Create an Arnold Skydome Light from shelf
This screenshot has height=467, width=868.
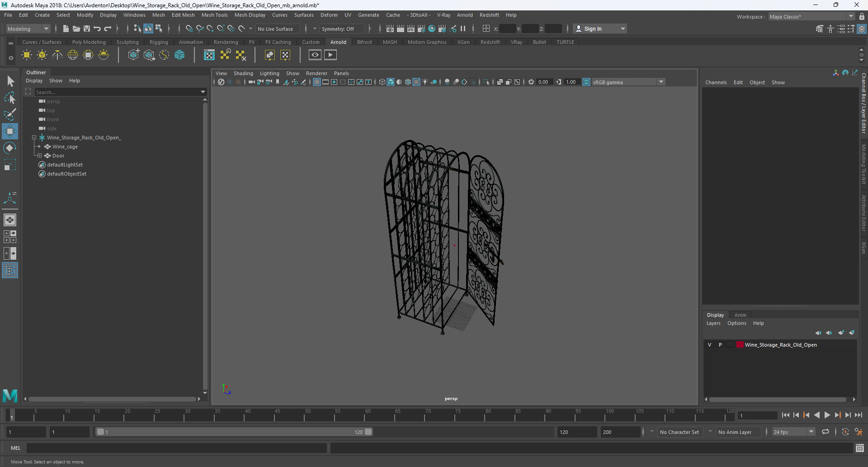(73, 55)
